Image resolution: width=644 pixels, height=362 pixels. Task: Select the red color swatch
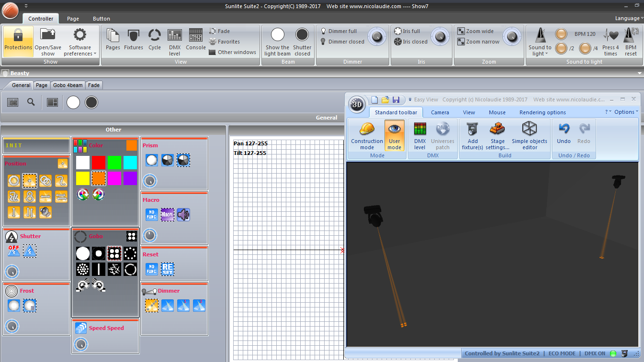tap(99, 163)
